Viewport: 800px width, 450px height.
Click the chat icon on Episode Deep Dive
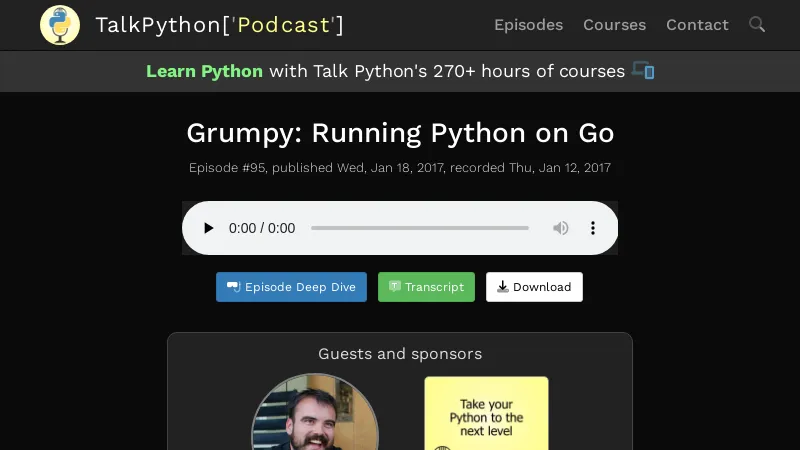pyautogui.click(x=233, y=287)
